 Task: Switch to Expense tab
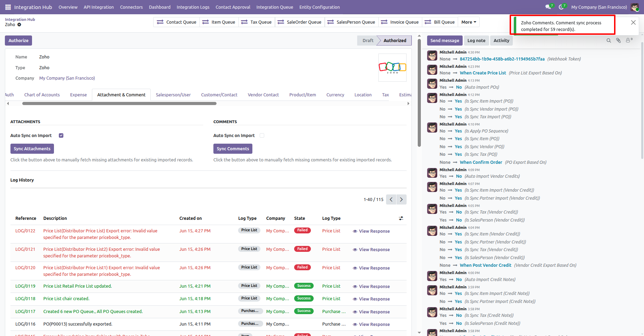tap(78, 95)
